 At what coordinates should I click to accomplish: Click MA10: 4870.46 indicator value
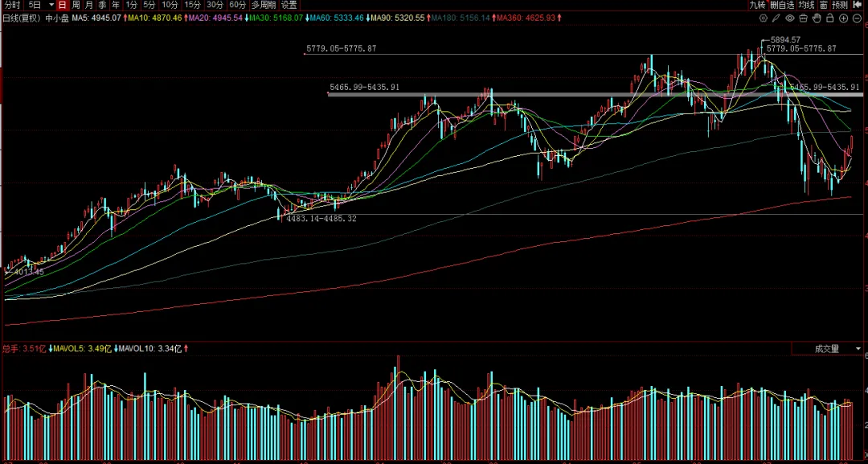pos(154,18)
